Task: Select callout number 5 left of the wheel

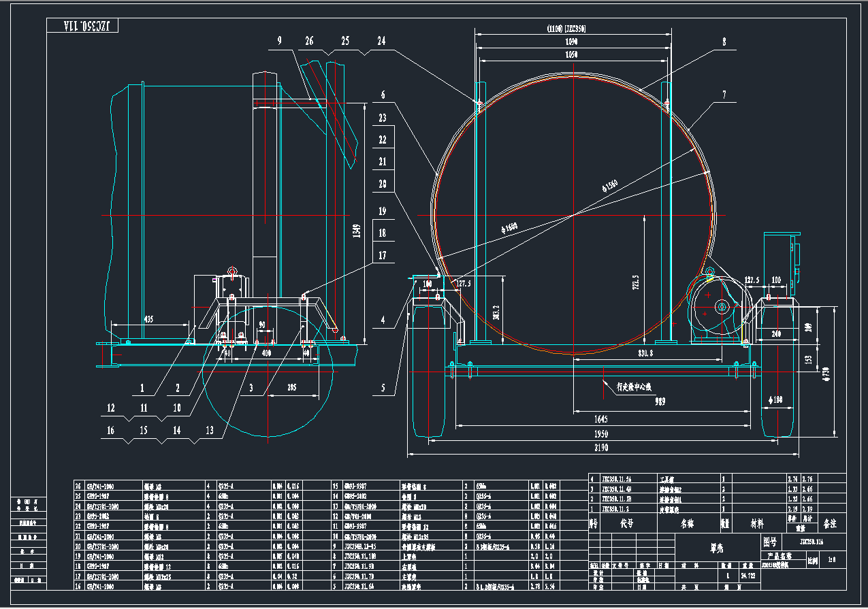Action: (383, 388)
